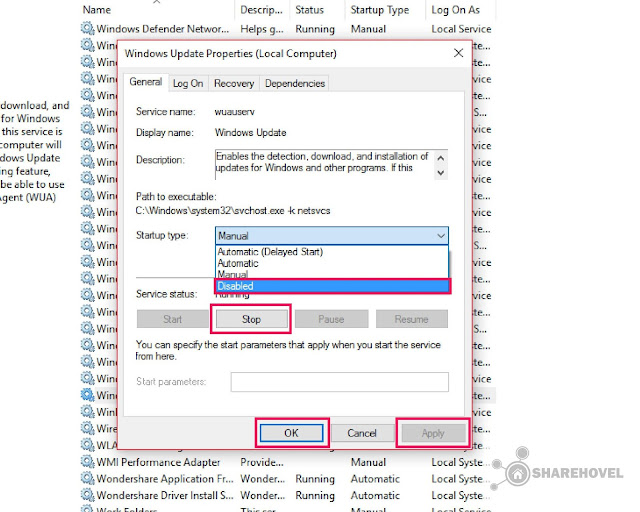Sort services by the Name column header
Image resolution: width=640 pixels, height=512 pixels.
coord(157,10)
